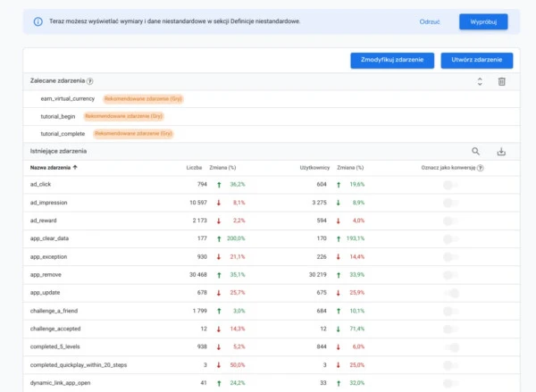This screenshot has width=536, height=392.
Task: Toggle conversion switch for ad_click
Action: 451,185
